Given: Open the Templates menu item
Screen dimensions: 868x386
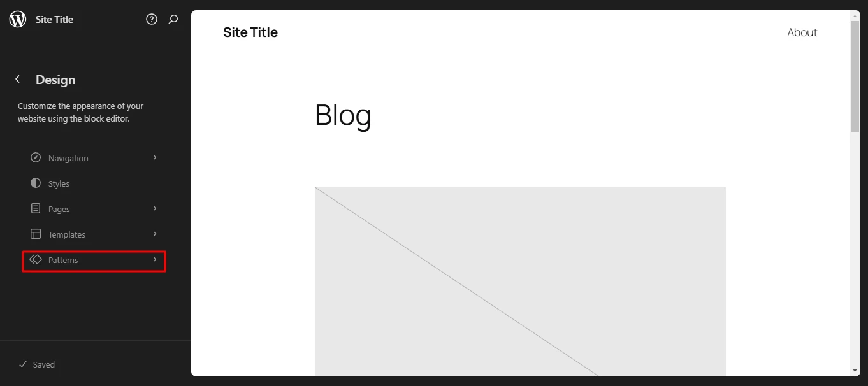Looking at the screenshot, I should tap(67, 234).
